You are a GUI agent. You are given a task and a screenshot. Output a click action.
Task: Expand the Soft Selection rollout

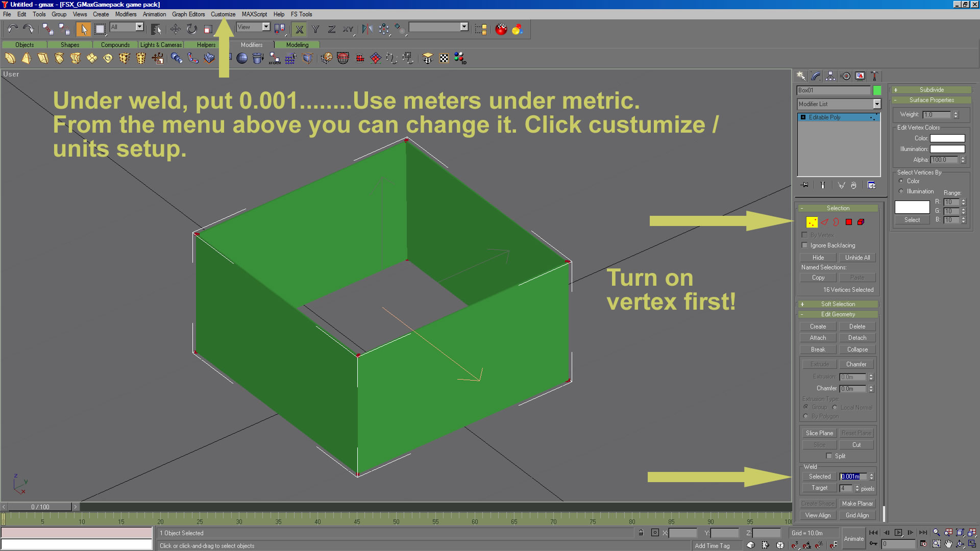click(x=838, y=304)
